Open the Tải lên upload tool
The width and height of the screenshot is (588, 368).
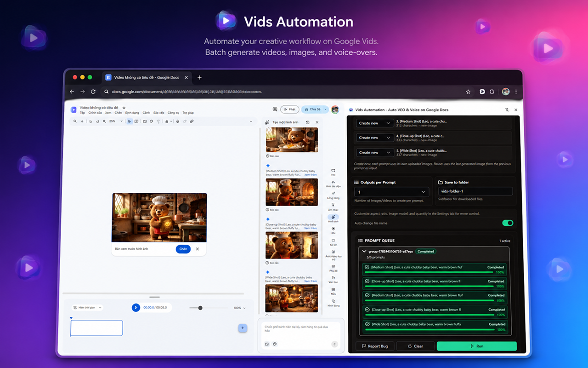333,242
